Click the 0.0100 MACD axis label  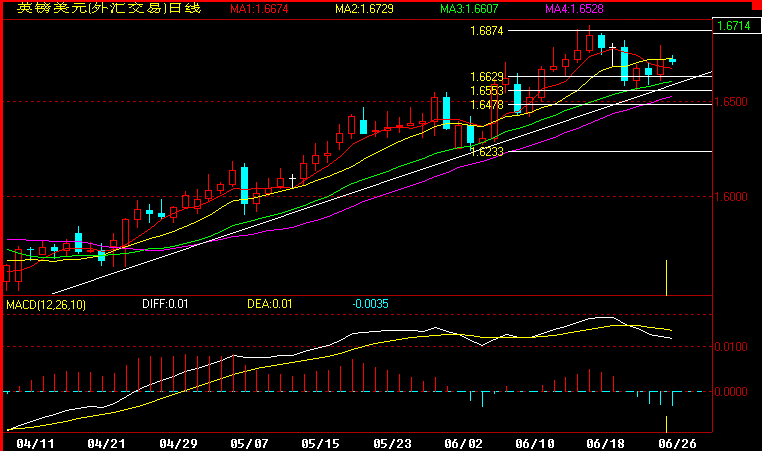click(731, 347)
